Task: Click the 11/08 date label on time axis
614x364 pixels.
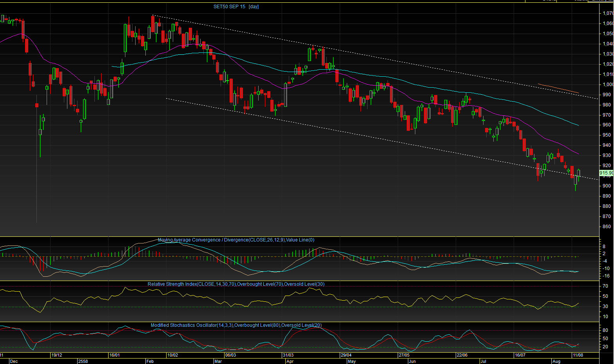Action: click(578, 355)
